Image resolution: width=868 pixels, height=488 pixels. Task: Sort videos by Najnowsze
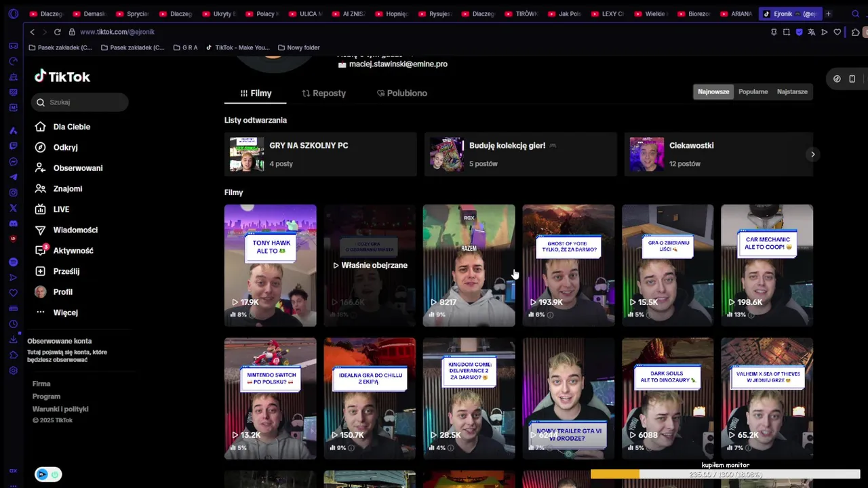coord(713,91)
